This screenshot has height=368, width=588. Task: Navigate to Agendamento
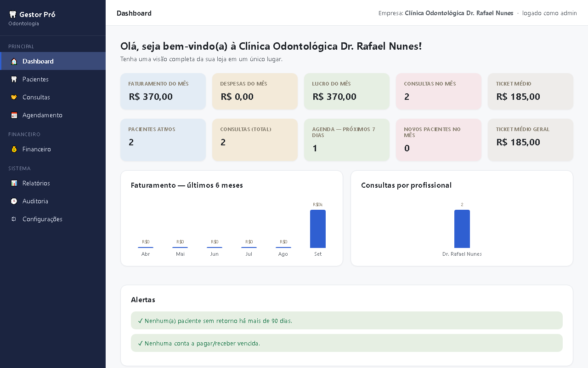pyautogui.click(x=53, y=115)
